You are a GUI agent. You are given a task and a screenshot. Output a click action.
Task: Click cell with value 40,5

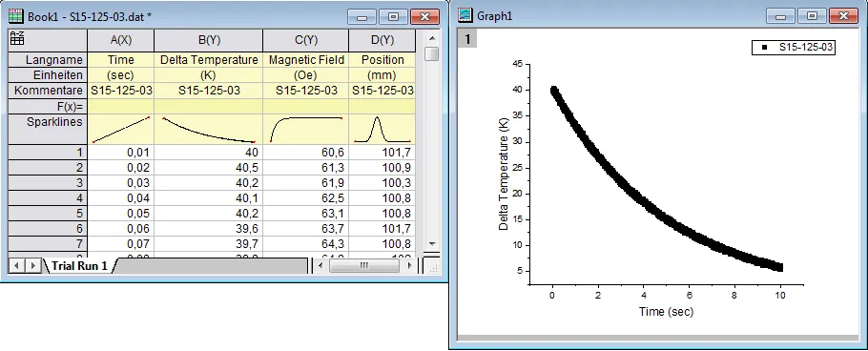pyautogui.click(x=209, y=167)
